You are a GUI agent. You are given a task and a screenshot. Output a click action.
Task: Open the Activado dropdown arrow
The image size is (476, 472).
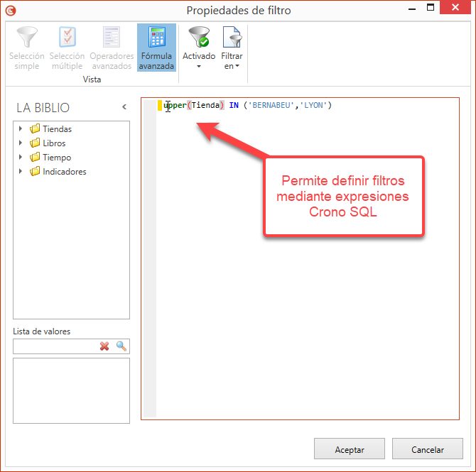[x=199, y=67]
